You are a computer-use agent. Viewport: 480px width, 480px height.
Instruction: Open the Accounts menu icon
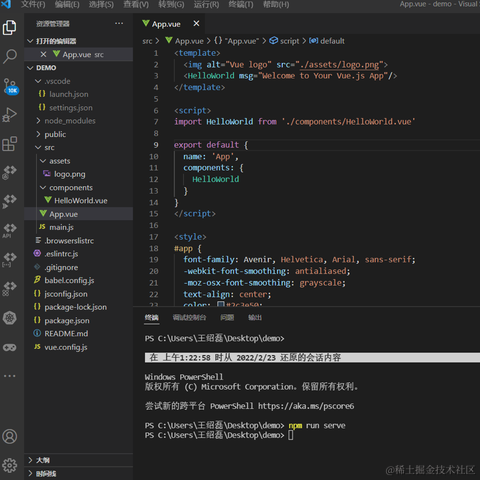10,436
